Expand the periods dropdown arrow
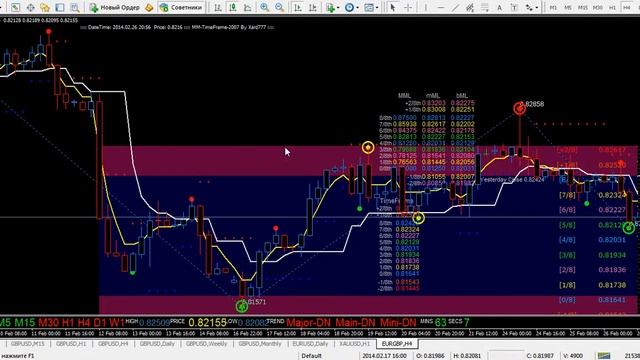This screenshot has height=360, width=640. [358, 7]
